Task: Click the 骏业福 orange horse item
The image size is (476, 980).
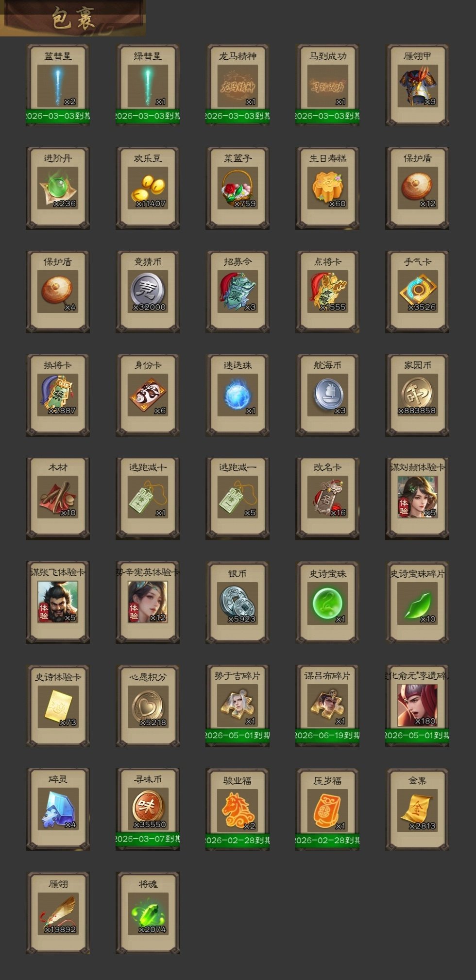Action: click(238, 809)
